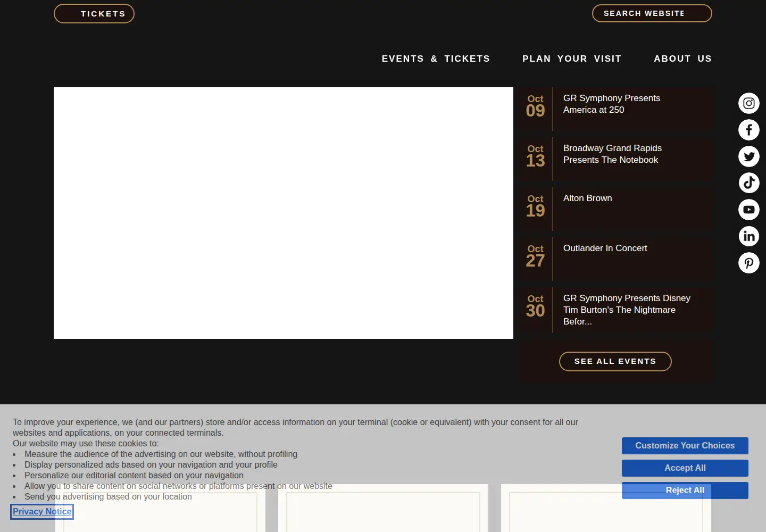Click the See All Events button
Image resolution: width=766 pixels, height=532 pixels.
pyautogui.click(x=615, y=361)
